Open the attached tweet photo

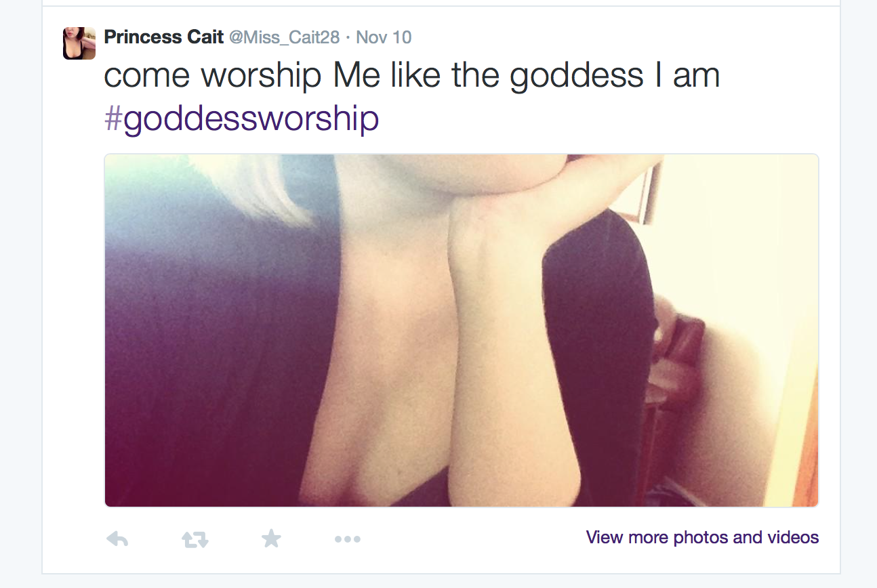462,331
